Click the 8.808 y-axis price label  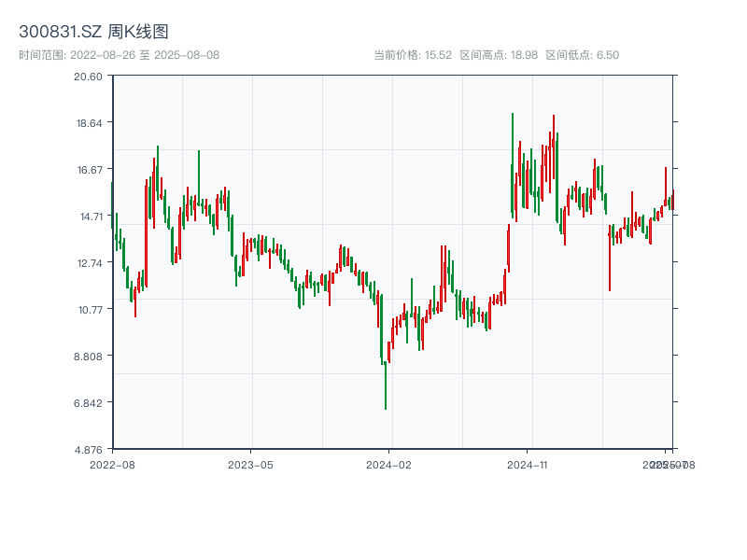pos(88,356)
